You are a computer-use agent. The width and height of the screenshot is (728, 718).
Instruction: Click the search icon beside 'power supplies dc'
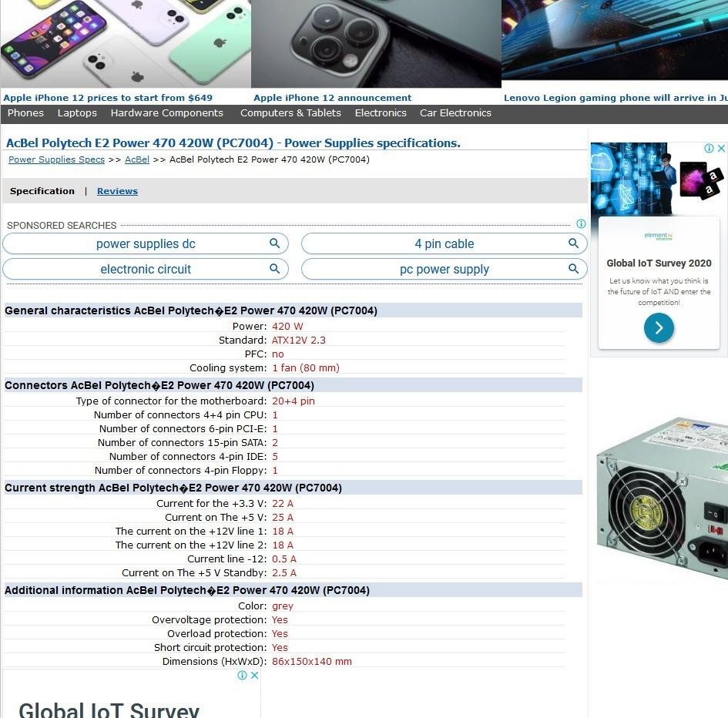[x=275, y=243]
